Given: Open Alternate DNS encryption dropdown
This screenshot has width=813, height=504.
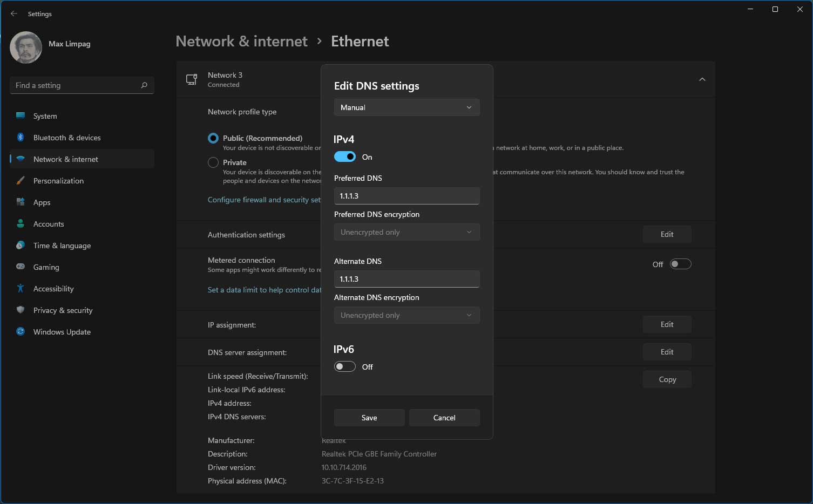Looking at the screenshot, I should pyautogui.click(x=406, y=315).
